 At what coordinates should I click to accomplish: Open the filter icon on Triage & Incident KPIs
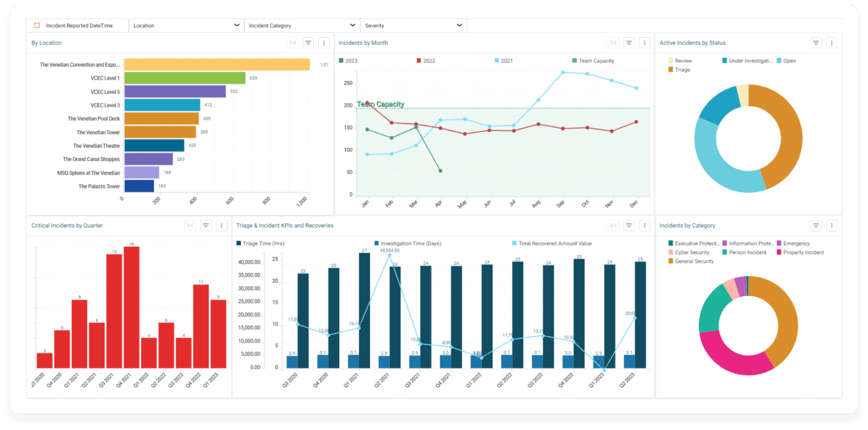click(629, 225)
